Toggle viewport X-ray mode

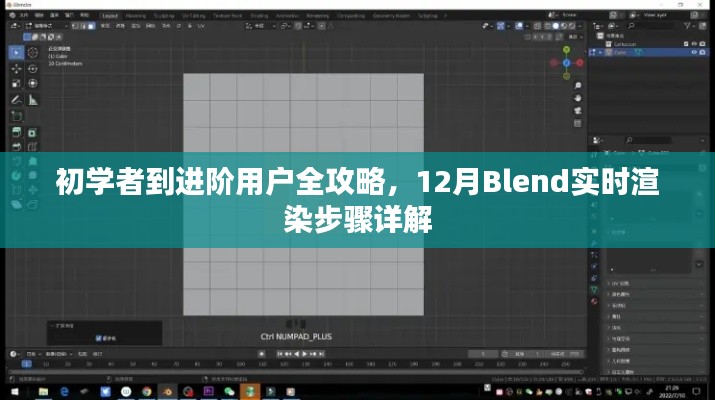point(538,26)
